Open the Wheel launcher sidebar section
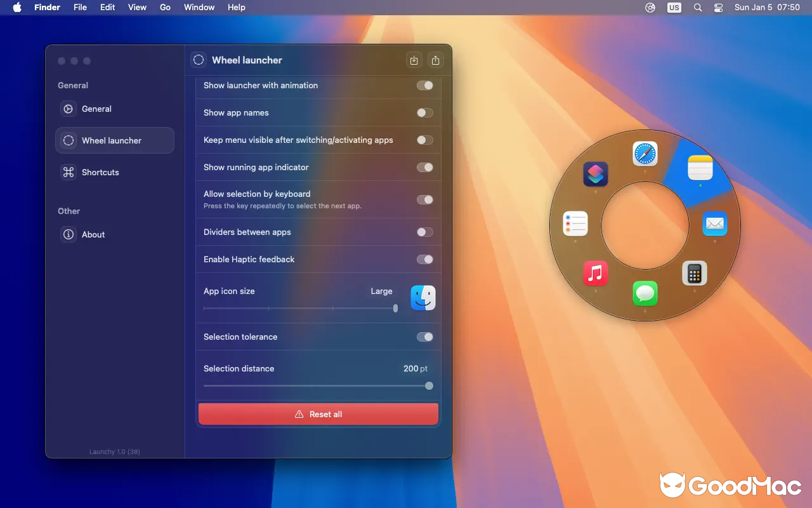The image size is (812, 508). (115, 140)
